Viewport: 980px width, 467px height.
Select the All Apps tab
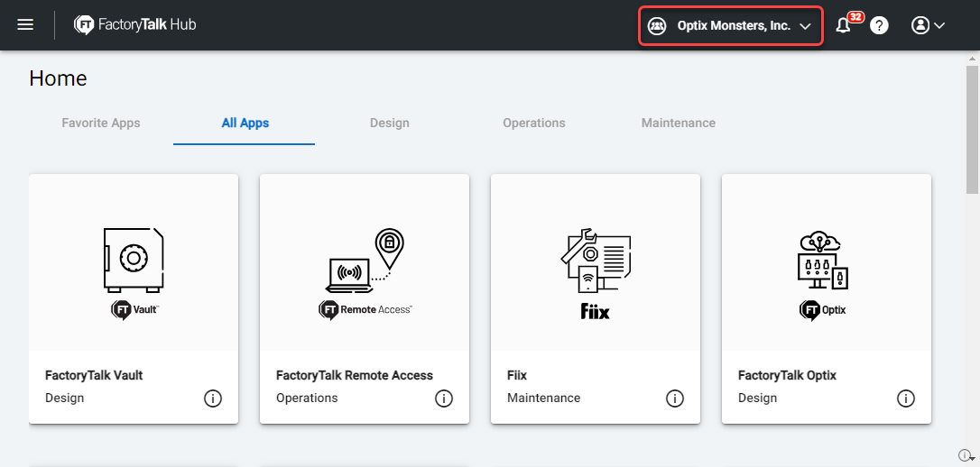click(245, 123)
